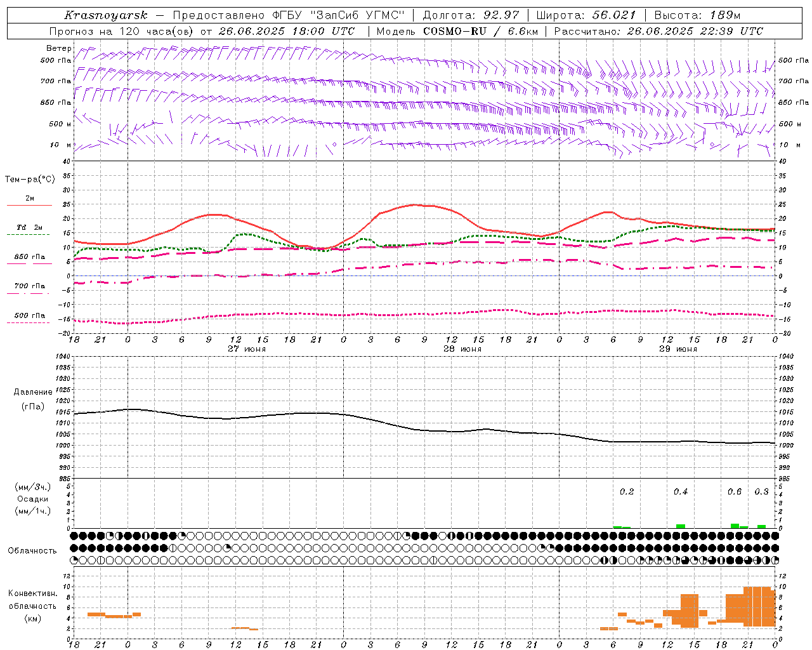Click green precipitation bar under 0.4 value
Viewport: 812px width, 650px height.
(681, 526)
